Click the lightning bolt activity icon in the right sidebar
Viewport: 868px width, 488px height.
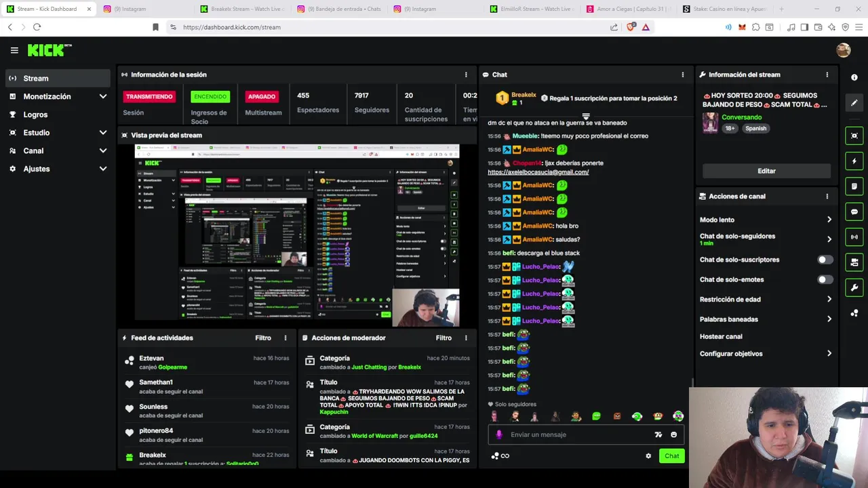[x=854, y=161]
